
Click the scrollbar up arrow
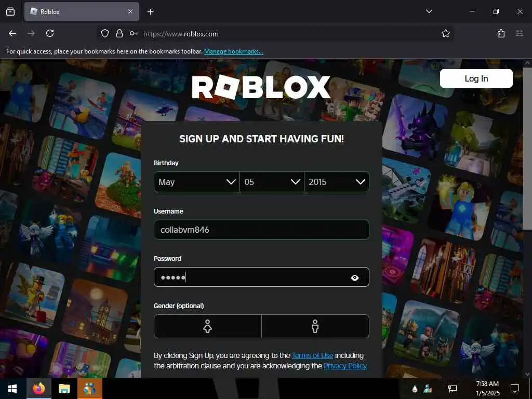tap(527, 63)
